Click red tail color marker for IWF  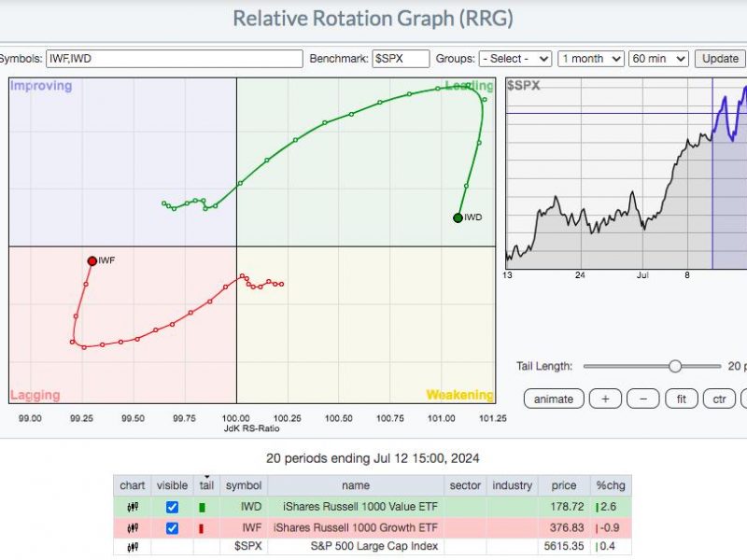click(201, 528)
